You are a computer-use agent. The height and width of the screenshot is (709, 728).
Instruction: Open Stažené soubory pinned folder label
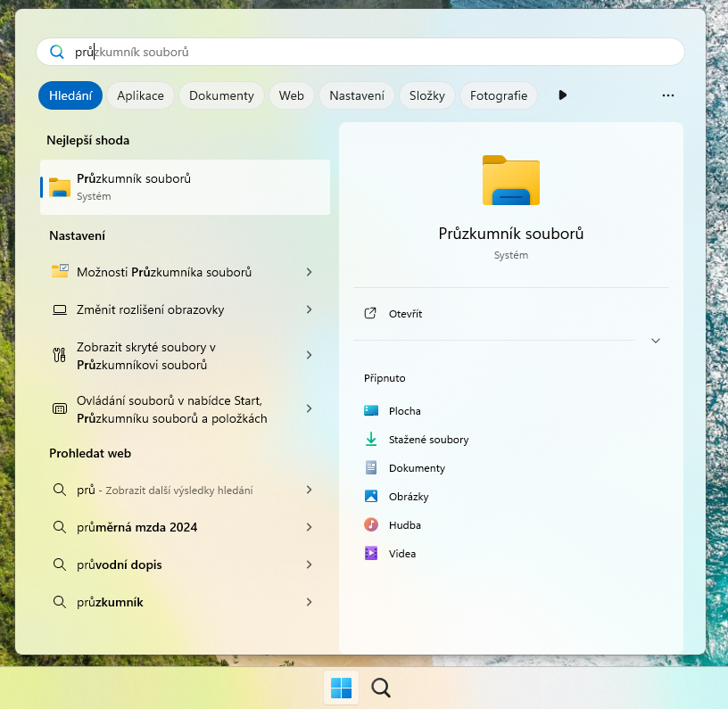click(x=428, y=440)
